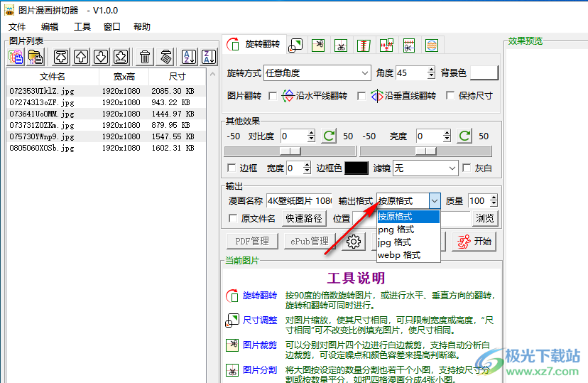Open the red dotted cut-lines tab icon
Image resolution: width=588 pixels, height=383 pixels.
(409, 45)
